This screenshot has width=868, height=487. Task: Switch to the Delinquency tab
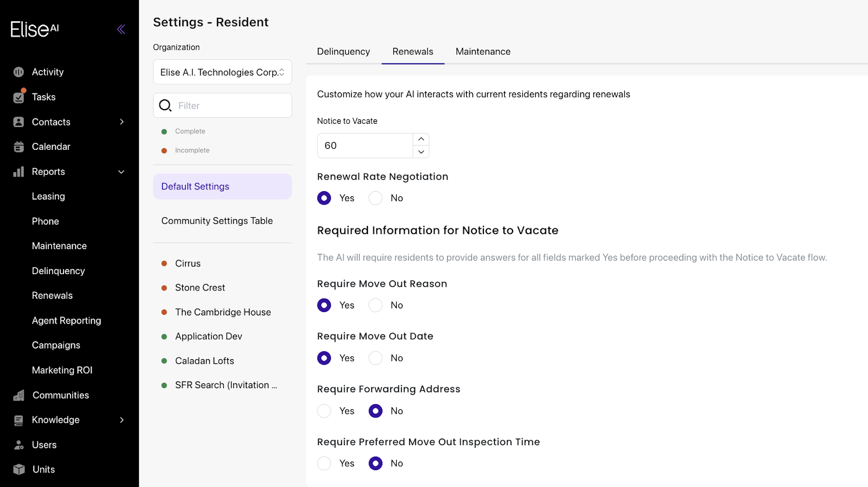[x=343, y=52]
